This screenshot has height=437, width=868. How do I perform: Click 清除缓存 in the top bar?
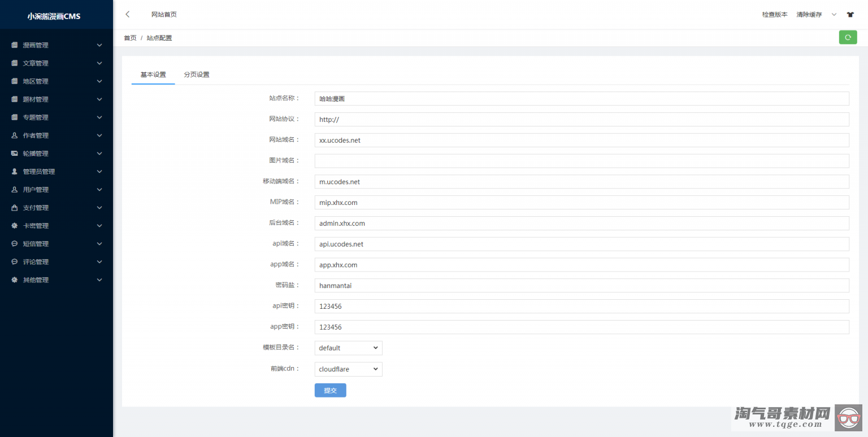pos(809,15)
